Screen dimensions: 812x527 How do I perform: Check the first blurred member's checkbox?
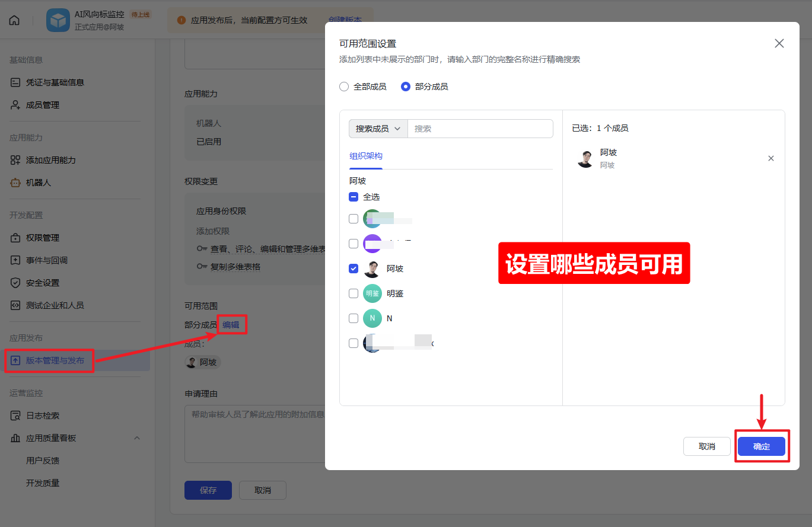click(354, 219)
